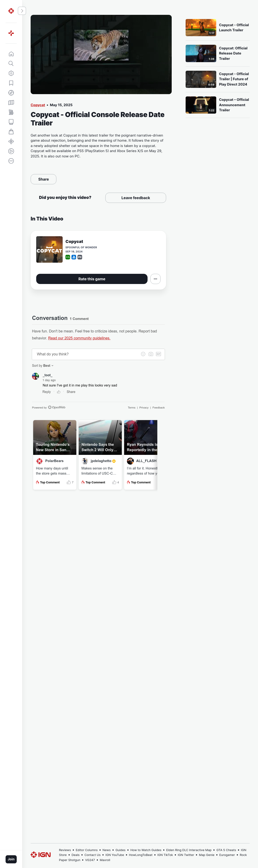Open the compass discover icon
This screenshot has height=868, width=258.
point(11,93)
